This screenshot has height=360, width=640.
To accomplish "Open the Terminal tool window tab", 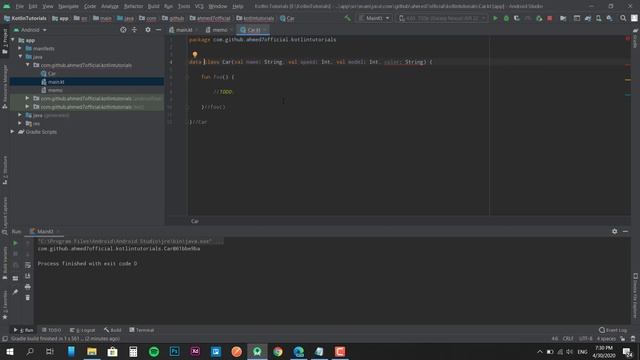I will (142, 330).
